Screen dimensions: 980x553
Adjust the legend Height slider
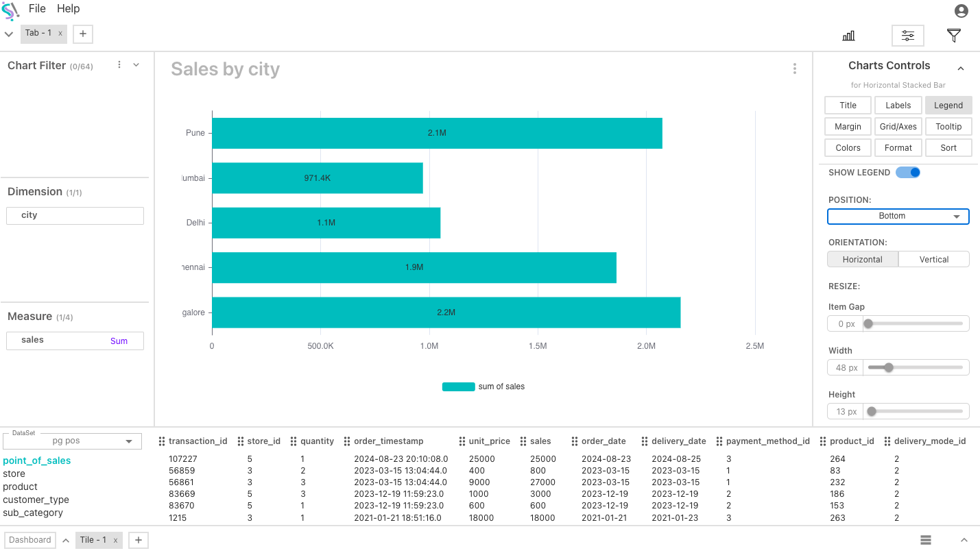point(915,411)
